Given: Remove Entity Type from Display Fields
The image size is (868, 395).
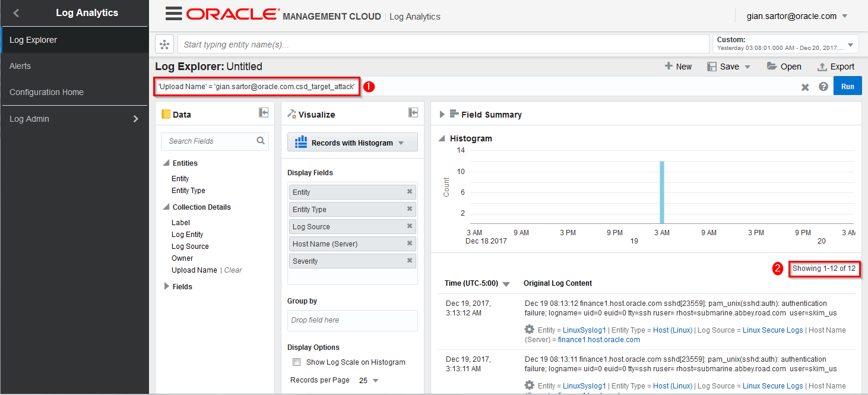Looking at the screenshot, I should coord(410,209).
